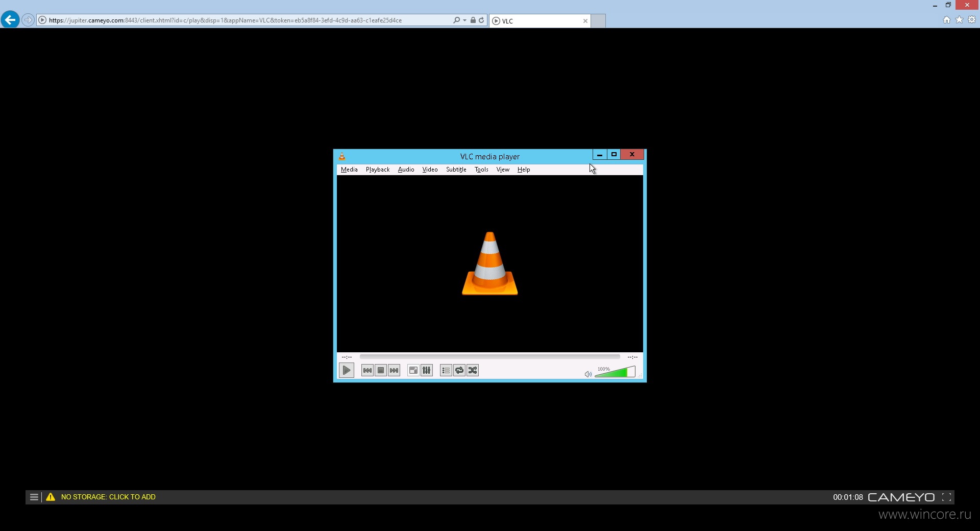Click the storage warning triangle icon
The image size is (980, 531).
click(x=51, y=497)
